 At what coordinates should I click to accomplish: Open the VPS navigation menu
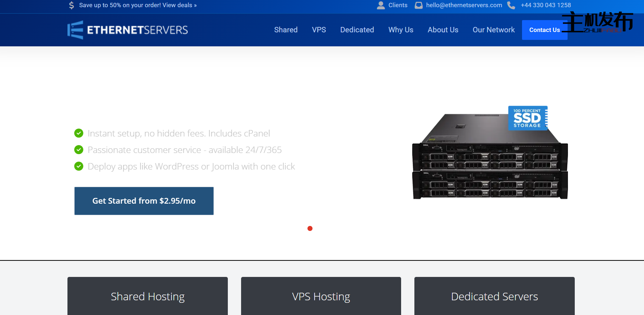(319, 30)
